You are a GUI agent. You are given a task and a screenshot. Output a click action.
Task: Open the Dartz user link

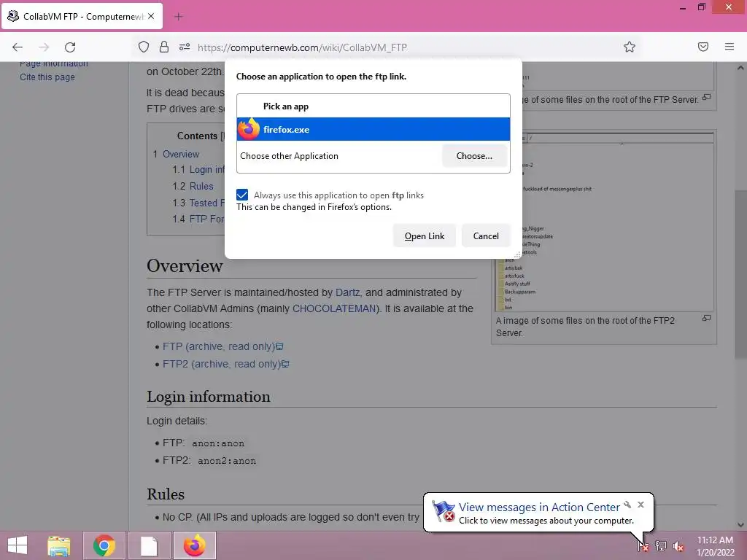347,292
